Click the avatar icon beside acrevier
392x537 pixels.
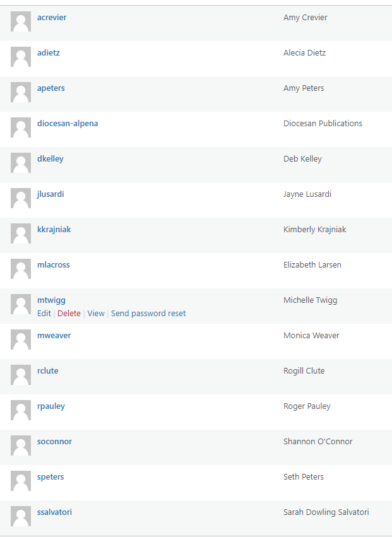(x=21, y=21)
